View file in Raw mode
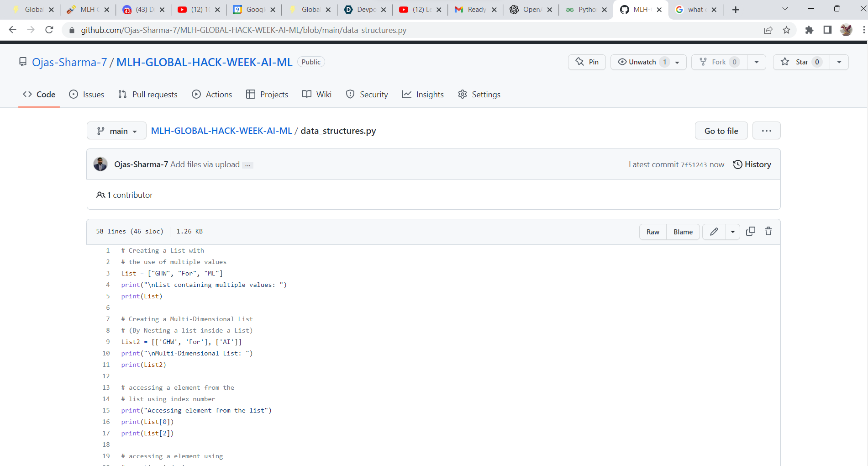Screen dimensions: 868x466 click(x=653, y=232)
